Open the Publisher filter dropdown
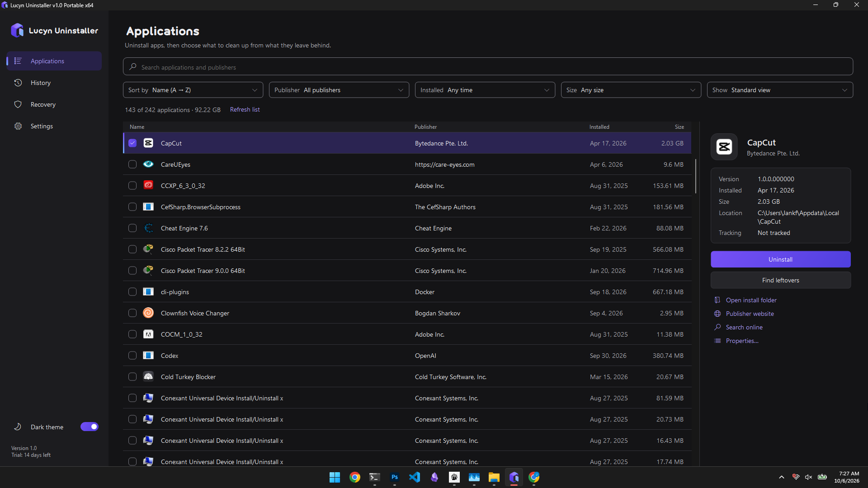Screen dimensions: 868x488 click(339, 90)
